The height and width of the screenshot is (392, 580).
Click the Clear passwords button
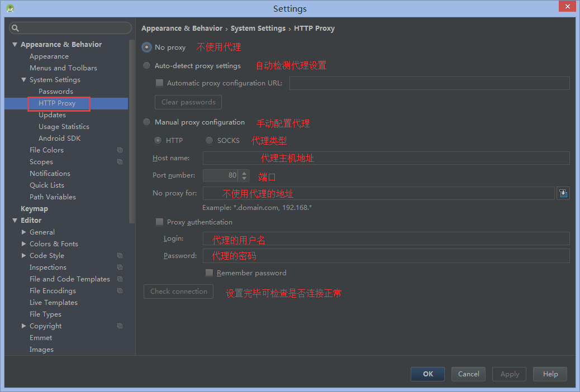click(188, 102)
